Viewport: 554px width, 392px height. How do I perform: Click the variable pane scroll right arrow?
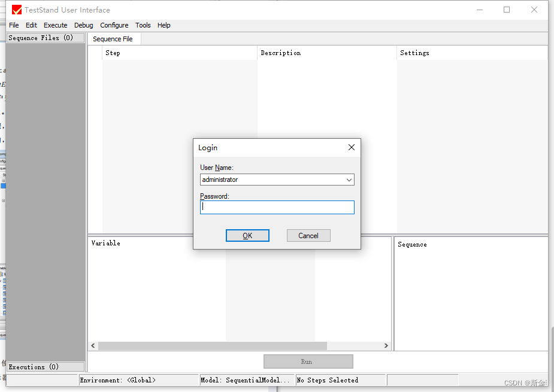click(386, 346)
